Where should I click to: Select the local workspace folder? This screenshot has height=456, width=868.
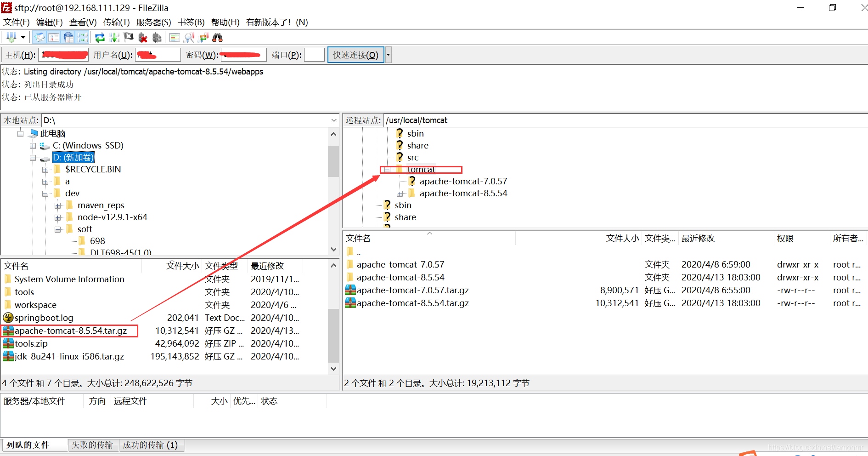click(x=35, y=305)
